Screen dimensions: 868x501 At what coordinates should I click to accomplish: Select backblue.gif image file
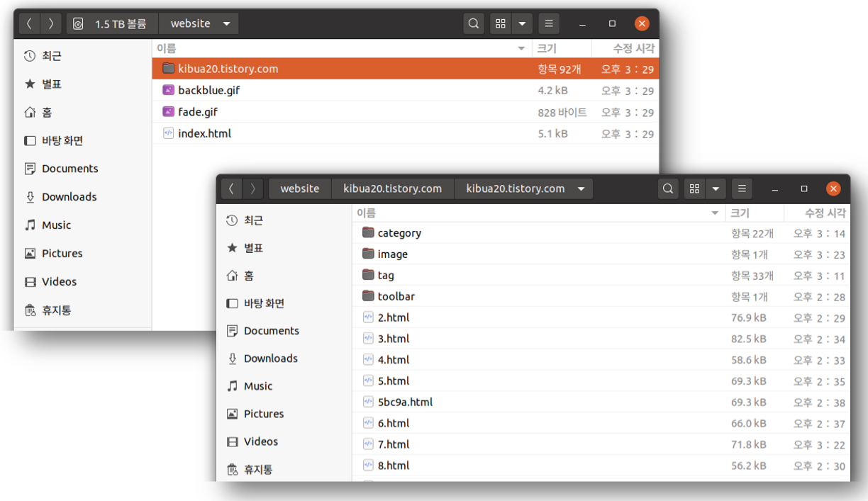[406, 91]
